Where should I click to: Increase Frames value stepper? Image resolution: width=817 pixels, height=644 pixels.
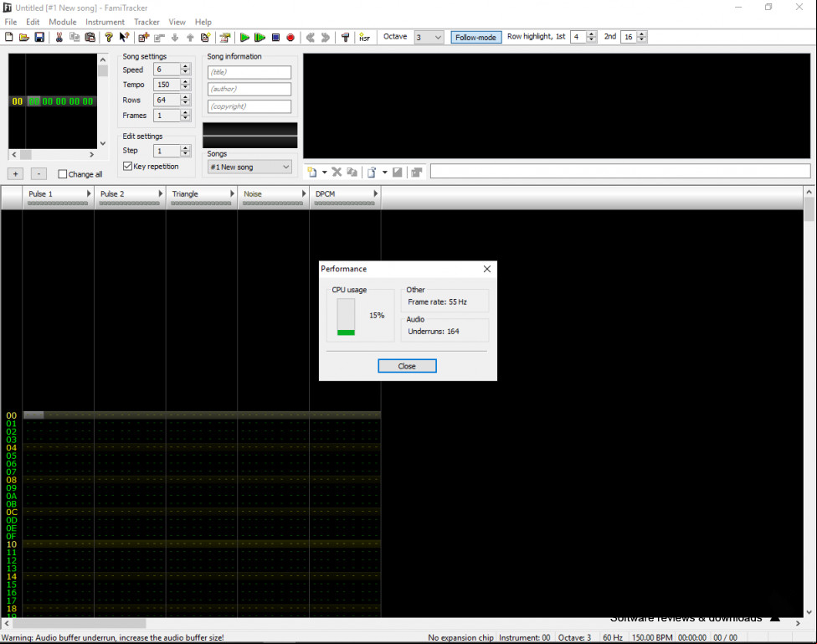[186, 112]
